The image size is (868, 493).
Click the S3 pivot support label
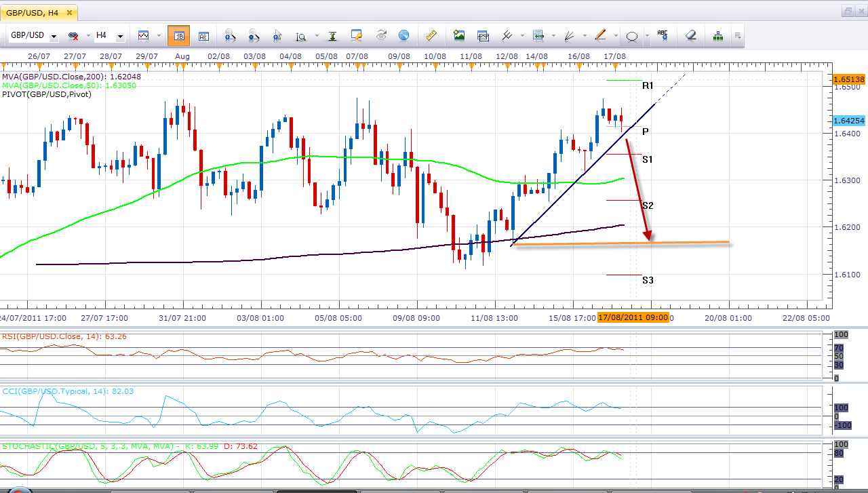[648, 280]
